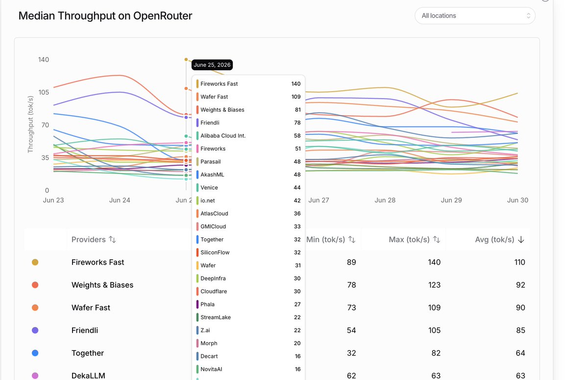
Task: Click Cloudflare entry in tooltip
Action: tap(248, 291)
